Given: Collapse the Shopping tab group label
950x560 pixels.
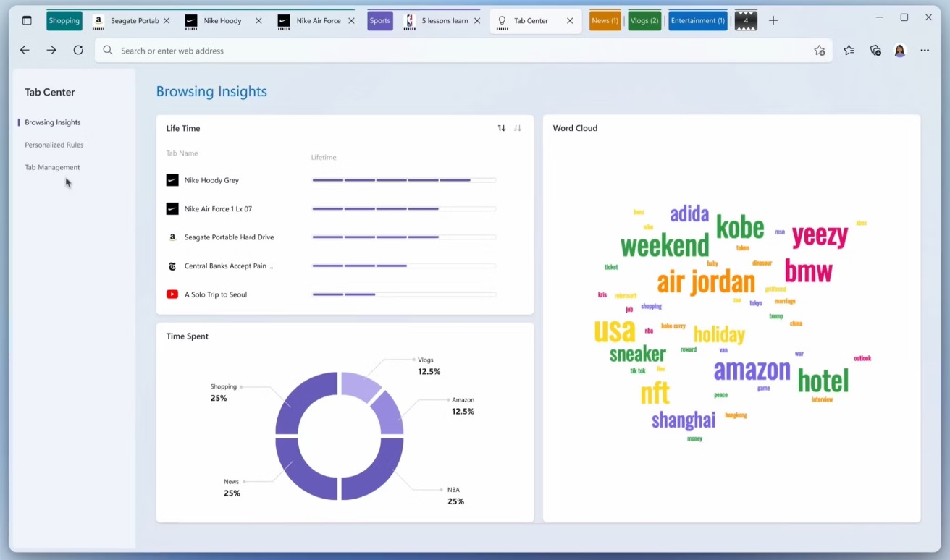Looking at the screenshot, I should click(64, 21).
